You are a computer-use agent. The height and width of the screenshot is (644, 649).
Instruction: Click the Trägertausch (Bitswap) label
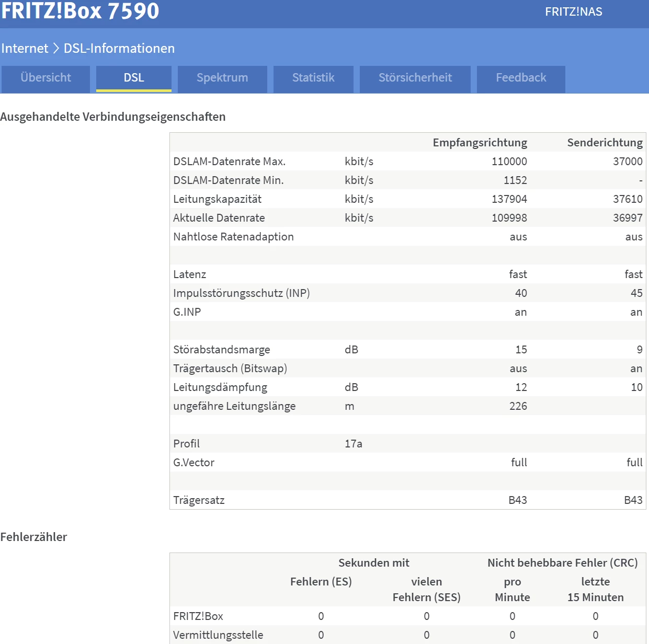(230, 369)
